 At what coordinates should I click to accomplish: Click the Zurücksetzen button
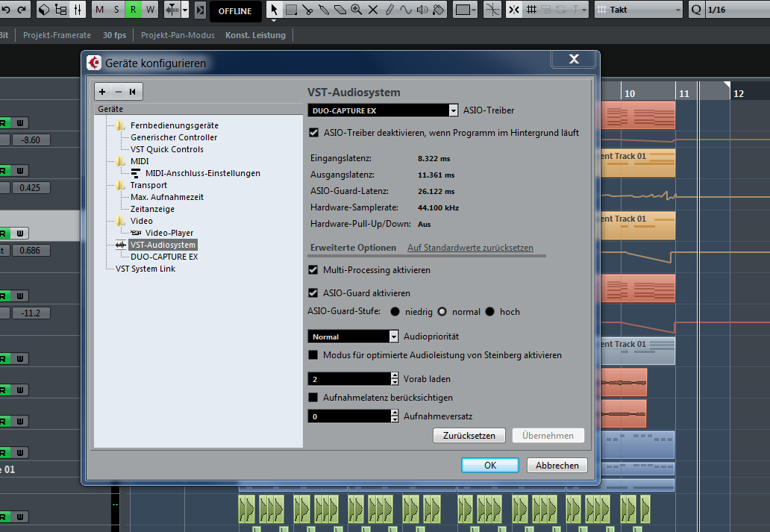click(469, 436)
